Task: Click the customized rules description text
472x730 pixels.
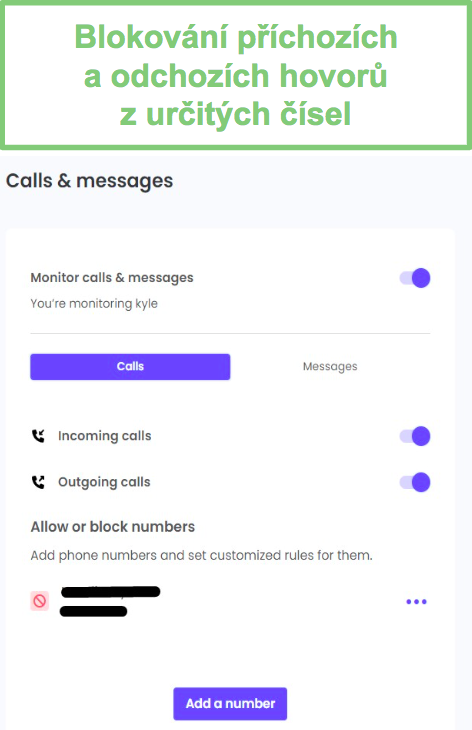Action: (x=202, y=555)
